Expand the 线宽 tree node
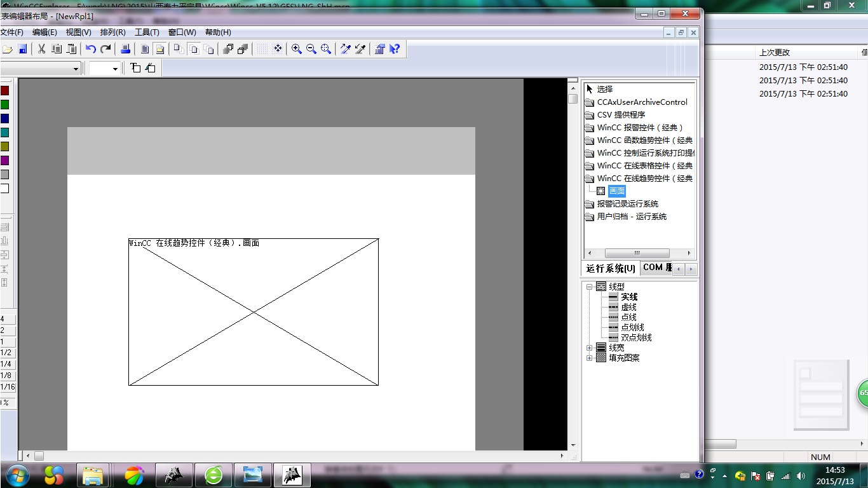This screenshot has height=488, width=868. coord(589,348)
